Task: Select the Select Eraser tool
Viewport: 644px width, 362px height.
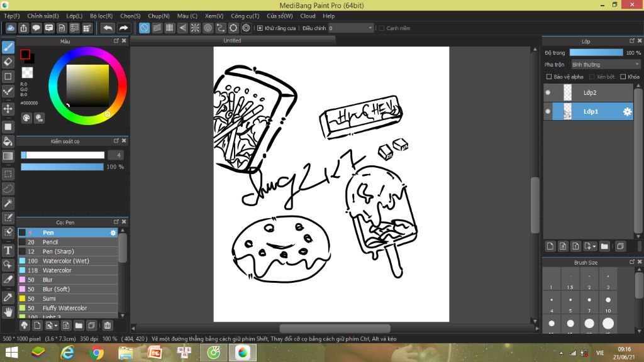Action: tap(8, 233)
